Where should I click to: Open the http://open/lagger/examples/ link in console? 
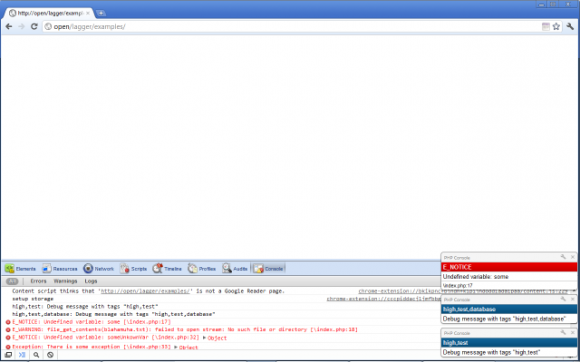pyautogui.click(x=145, y=291)
